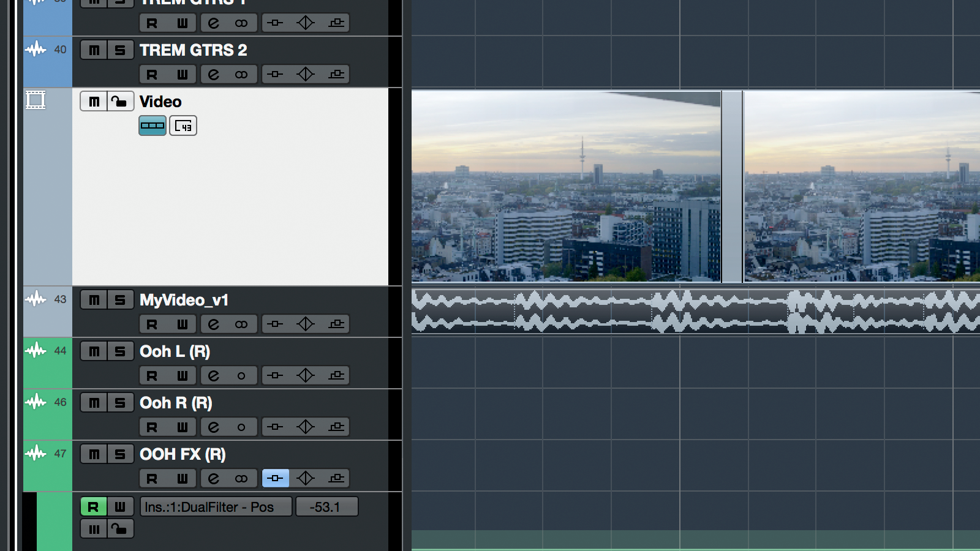Mute automation on DualFilter lane
Screen dimensions: 980x551
(94, 529)
